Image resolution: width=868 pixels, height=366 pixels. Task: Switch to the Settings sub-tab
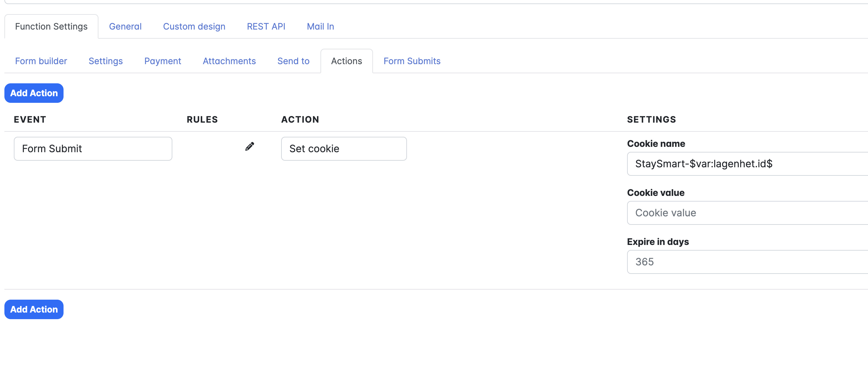pyautogui.click(x=105, y=61)
